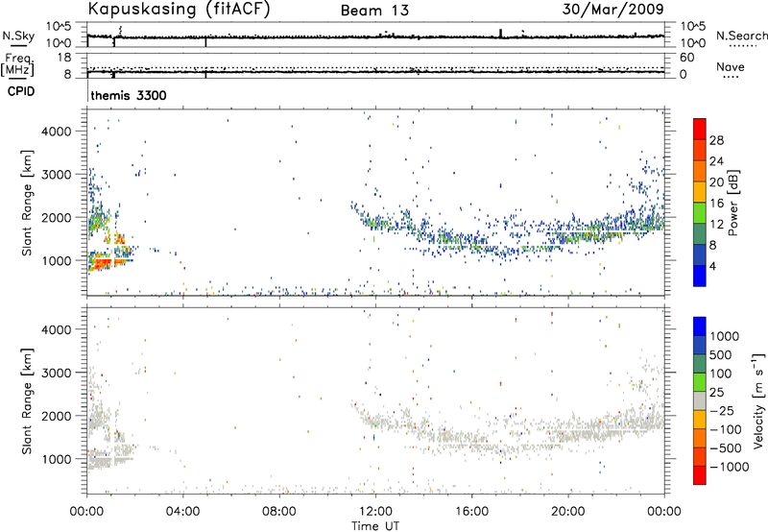
Task: Select the "4" label on Power colorbar
Action: point(713,267)
